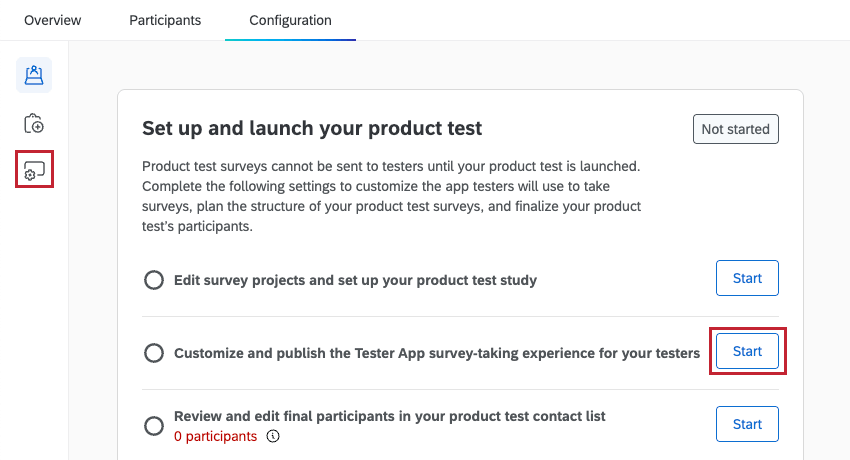Open the product test setup sidebar icon
The height and width of the screenshot is (460, 850).
pos(34,74)
